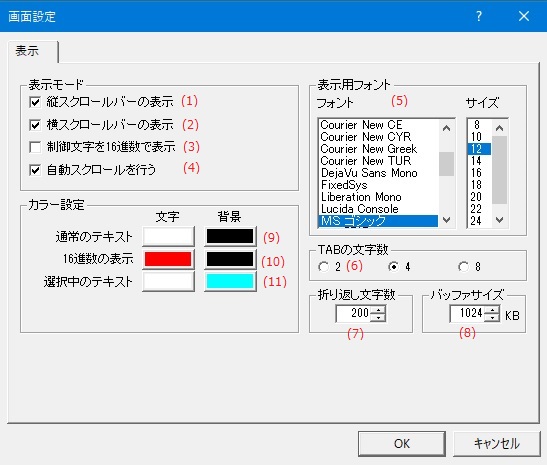Viewport: 547px width, 465px height.
Task: Click the キャンセル button
Action: click(x=497, y=443)
